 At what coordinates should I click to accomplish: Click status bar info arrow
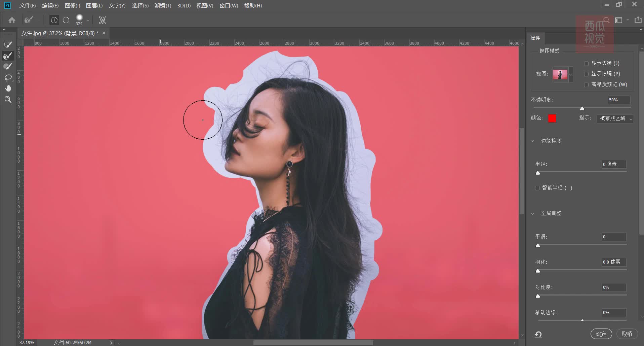click(111, 343)
